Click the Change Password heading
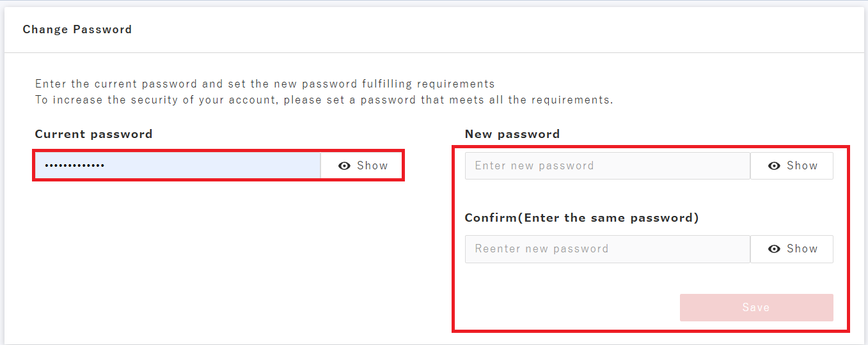The width and height of the screenshot is (868, 345). (77, 29)
